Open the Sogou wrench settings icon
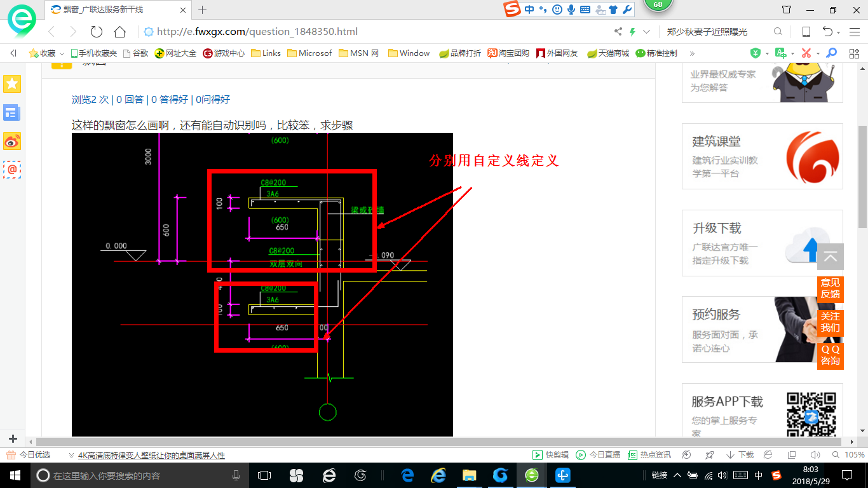Screen dimensions: 868x488 pos(627,10)
